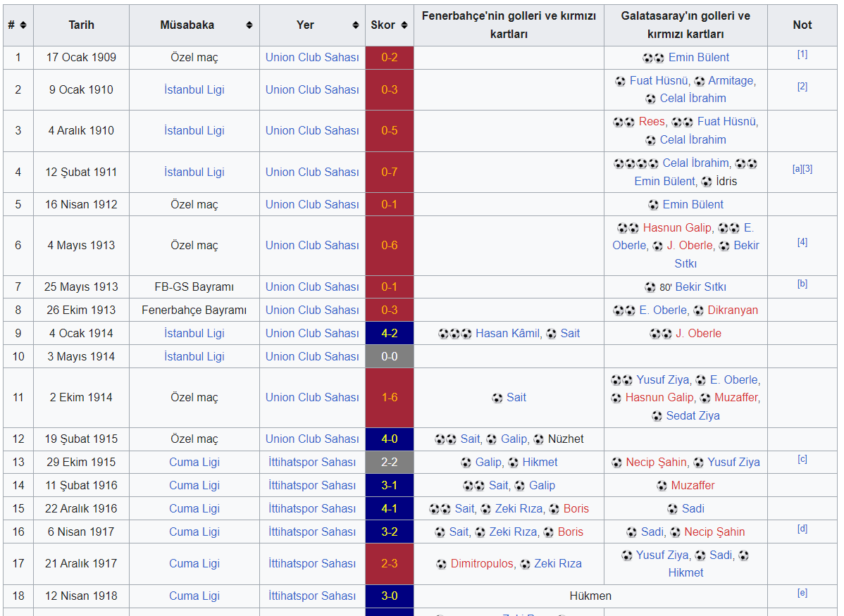Open footnote reference [b]
Viewport: 844px width, 616px height.
802,284
